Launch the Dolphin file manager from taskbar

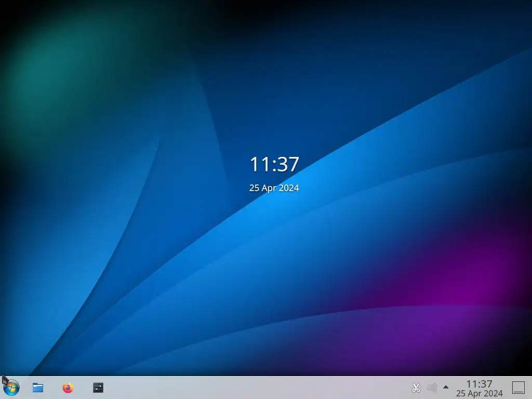pos(37,388)
